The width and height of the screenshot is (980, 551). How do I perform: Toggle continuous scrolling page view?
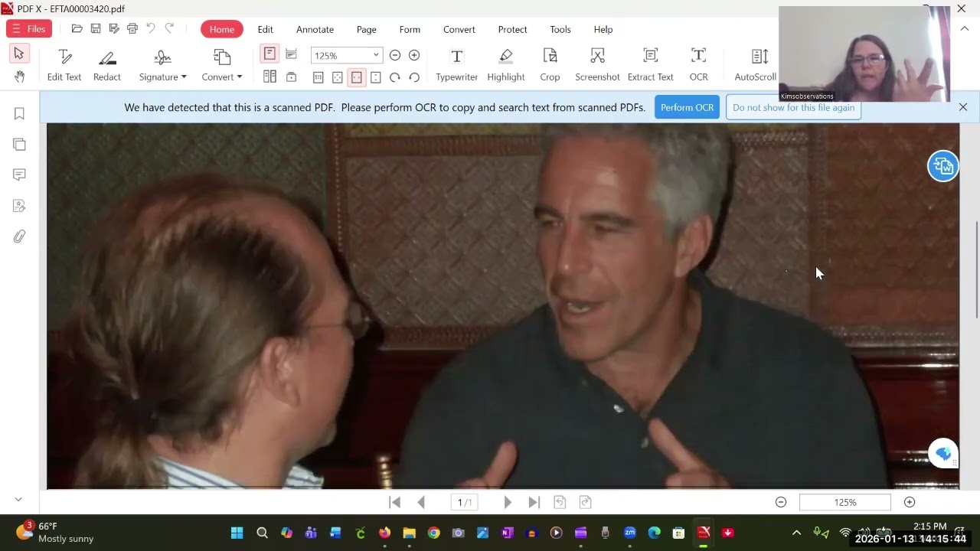tap(291, 54)
